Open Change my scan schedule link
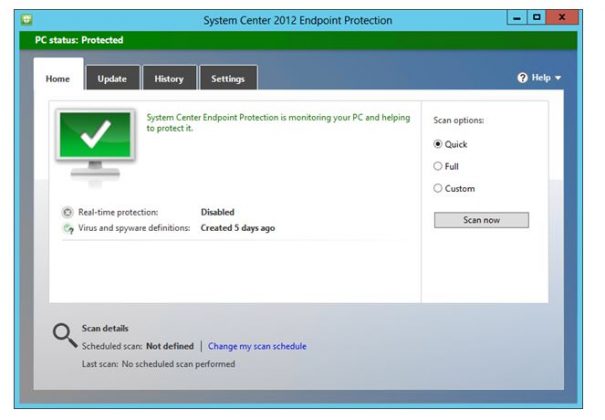The image size is (605, 420). [257, 346]
